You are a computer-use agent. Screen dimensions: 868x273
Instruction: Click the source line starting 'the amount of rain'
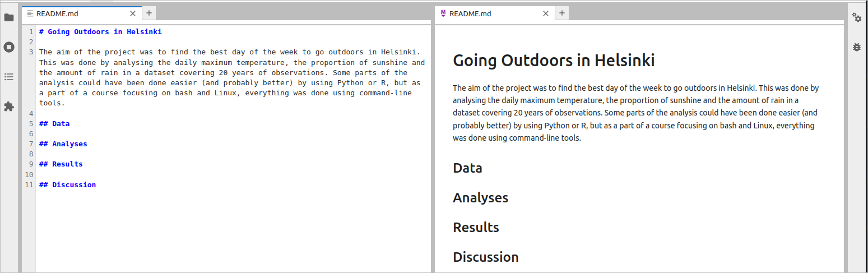(223, 73)
